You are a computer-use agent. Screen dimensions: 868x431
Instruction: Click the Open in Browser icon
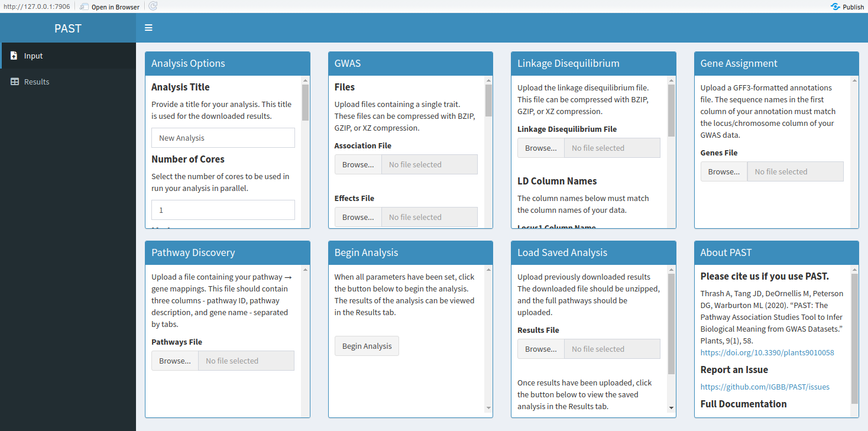pyautogui.click(x=84, y=7)
